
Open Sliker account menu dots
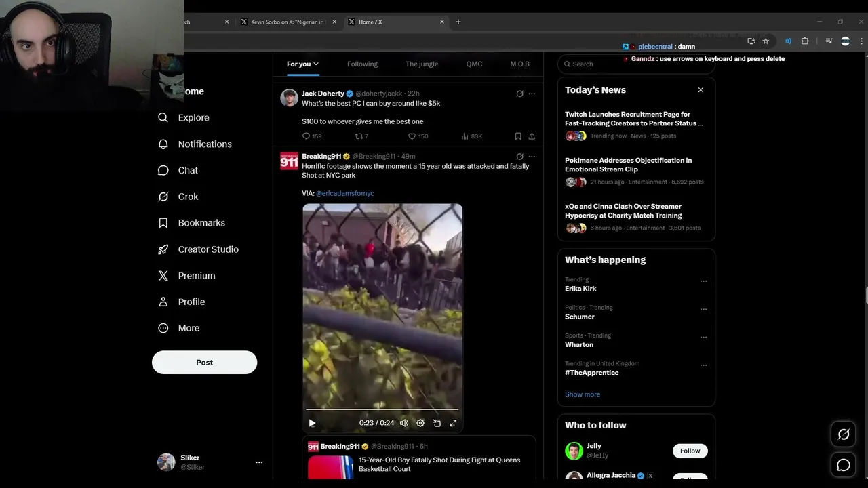click(x=258, y=462)
